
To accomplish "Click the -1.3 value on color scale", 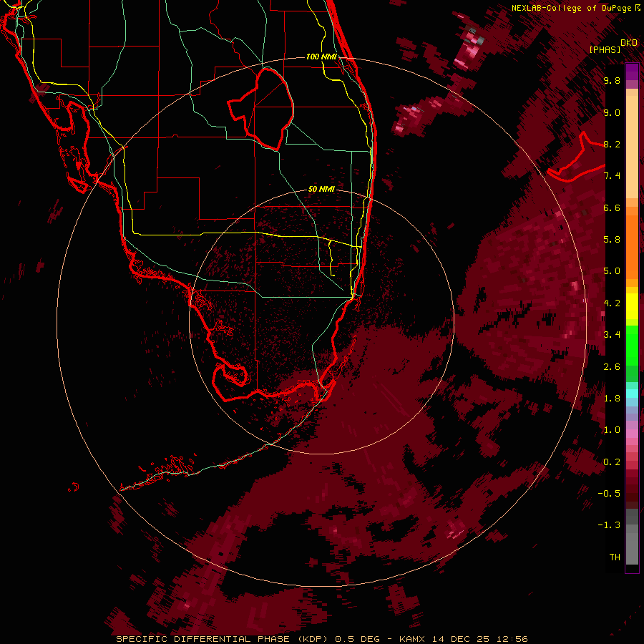I will [x=609, y=525].
